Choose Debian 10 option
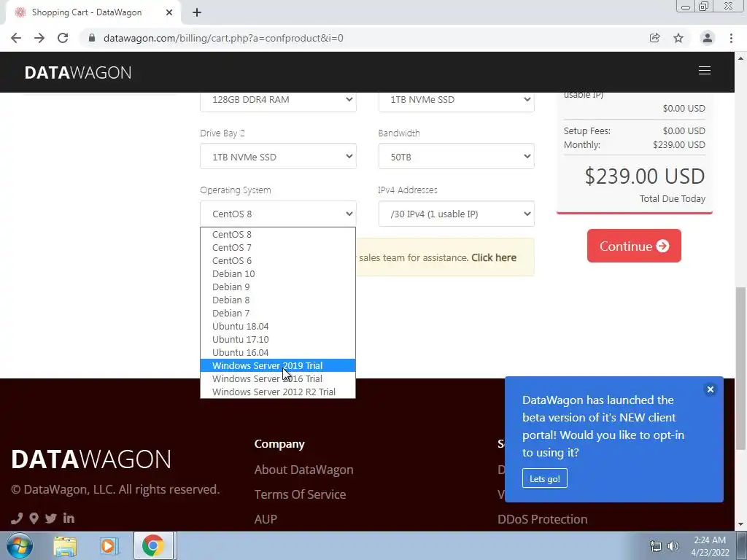Screen dimensions: 747x560 pos(278,274)
